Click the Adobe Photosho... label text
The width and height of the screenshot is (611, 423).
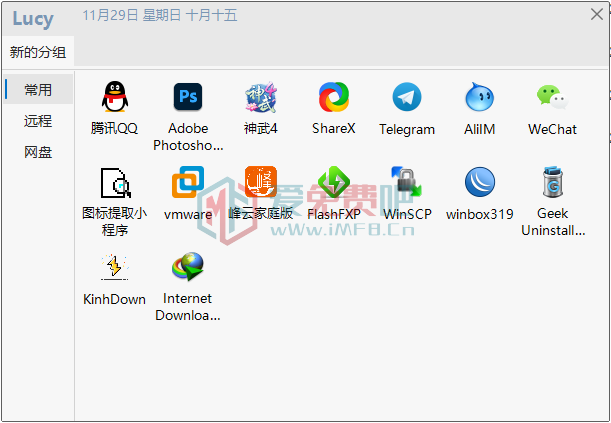188,137
